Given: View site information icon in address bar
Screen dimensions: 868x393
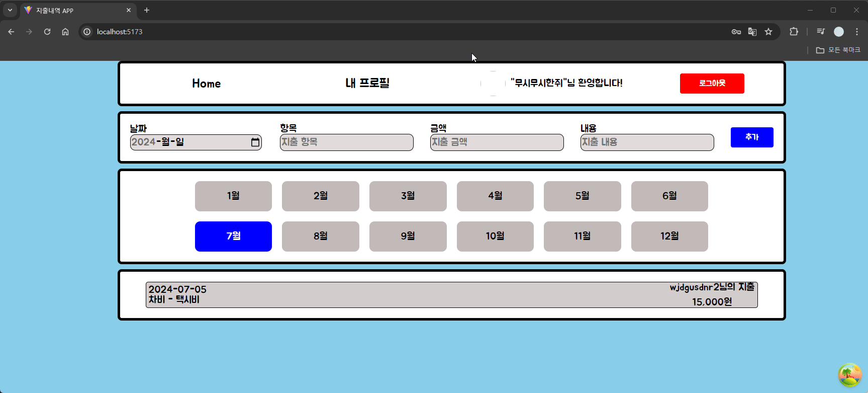Looking at the screenshot, I should click(x=87, y=32).
